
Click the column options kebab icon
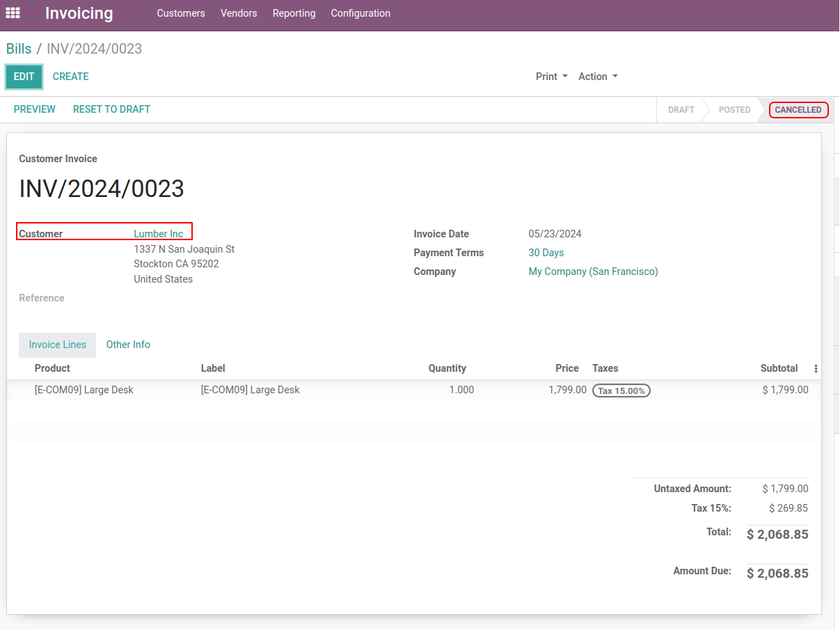[x=816, y=368]
